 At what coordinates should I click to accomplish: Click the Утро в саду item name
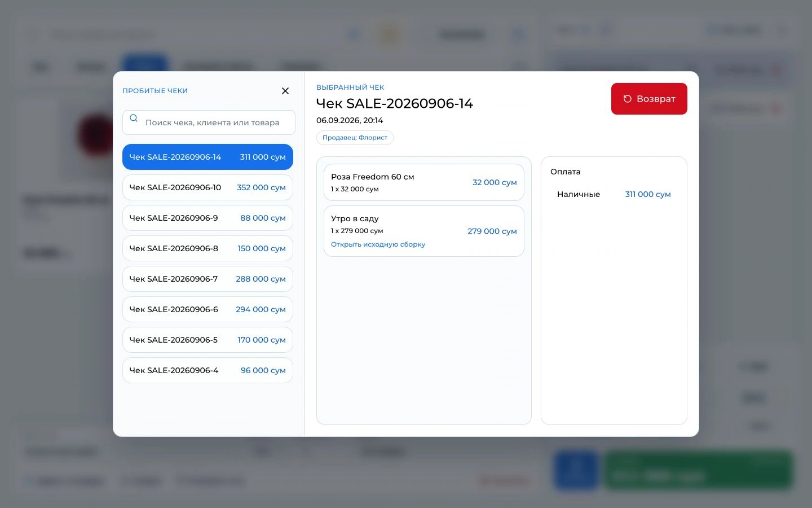[355, 218]
